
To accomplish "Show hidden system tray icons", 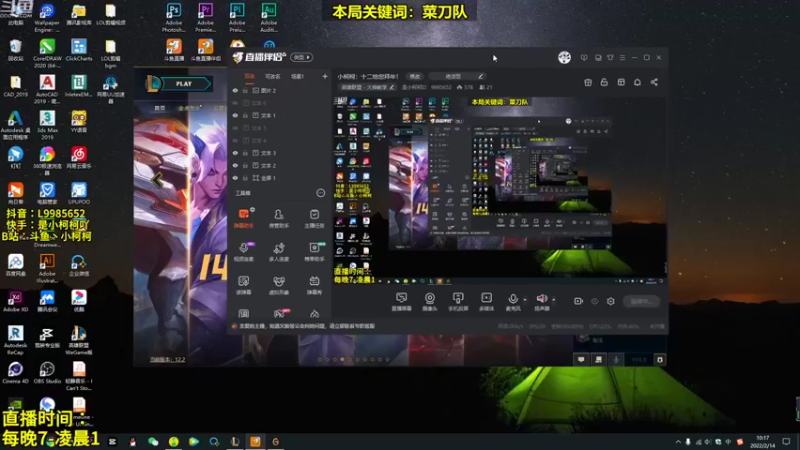I will [678, 442].
